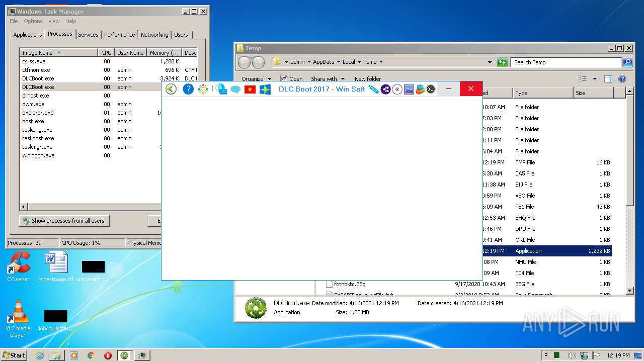
Task: Sort Temp files by Type column
Action: [543, 93]
